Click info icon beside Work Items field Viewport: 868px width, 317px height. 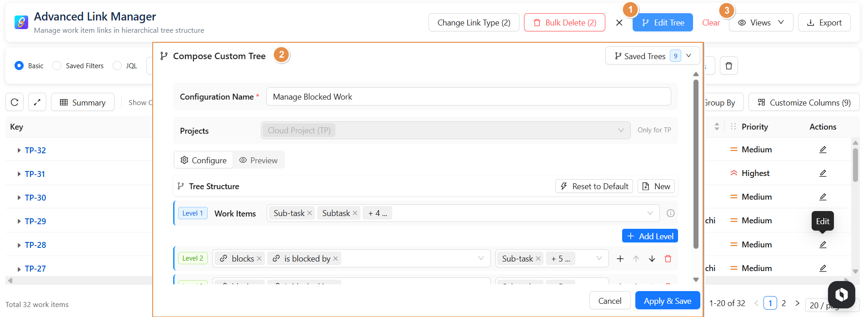pyautogui.click(x=670, y=213)
